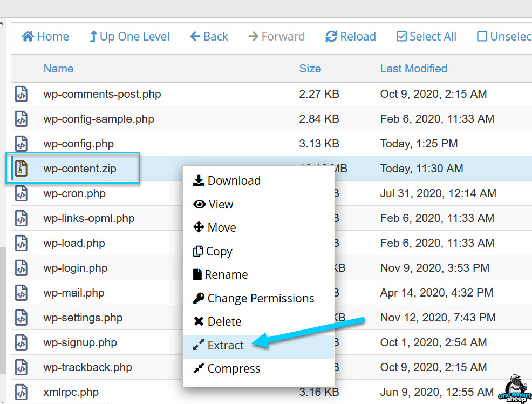This screenshot has width=532, height=404.
Task: Choose Compress from the context menu
Action: click(x=258, y=368)
